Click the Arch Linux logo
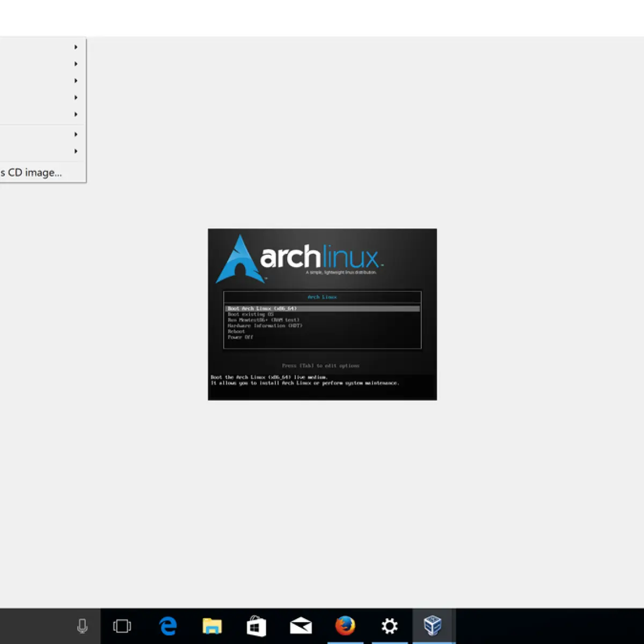This screenshot has height=644, width=644. pyautogui.click(x=299, y=259)
